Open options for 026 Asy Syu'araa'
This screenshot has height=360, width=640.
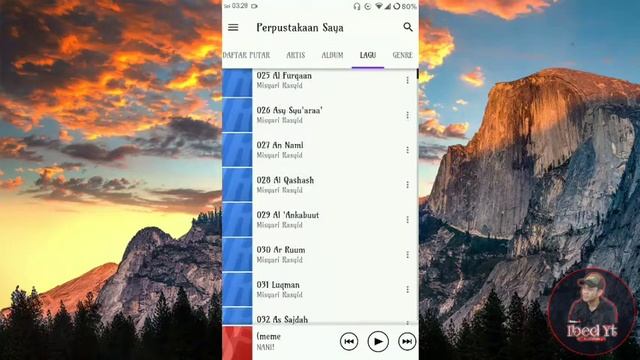(407, 116)
